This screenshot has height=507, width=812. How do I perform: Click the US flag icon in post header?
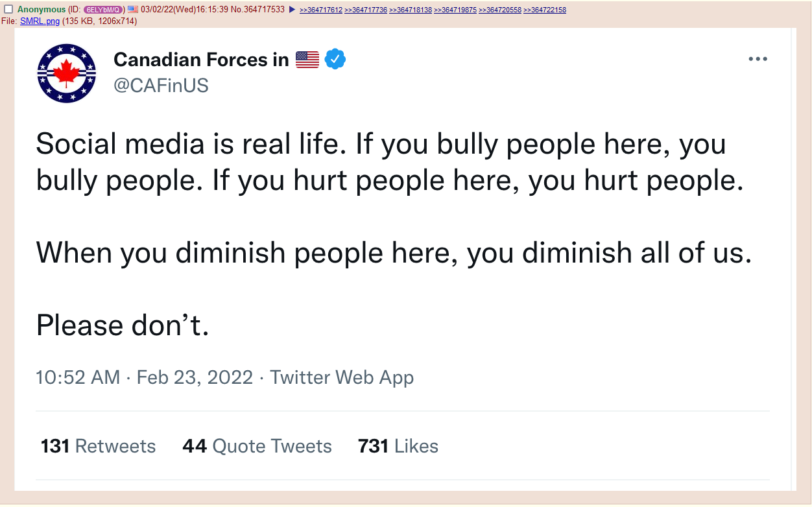pyautogui.click(x=133, y=10)
